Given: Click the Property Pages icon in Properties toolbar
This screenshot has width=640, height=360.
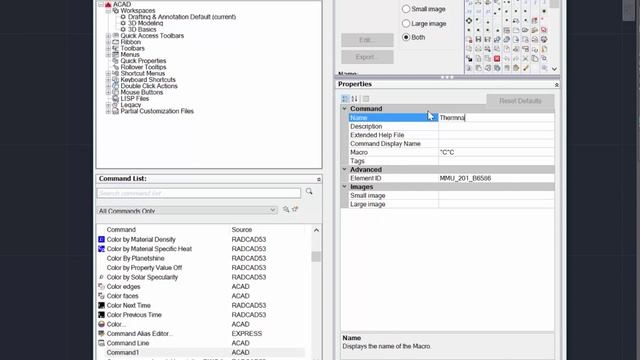Looking at the screenshot, I should coord(366,99).
